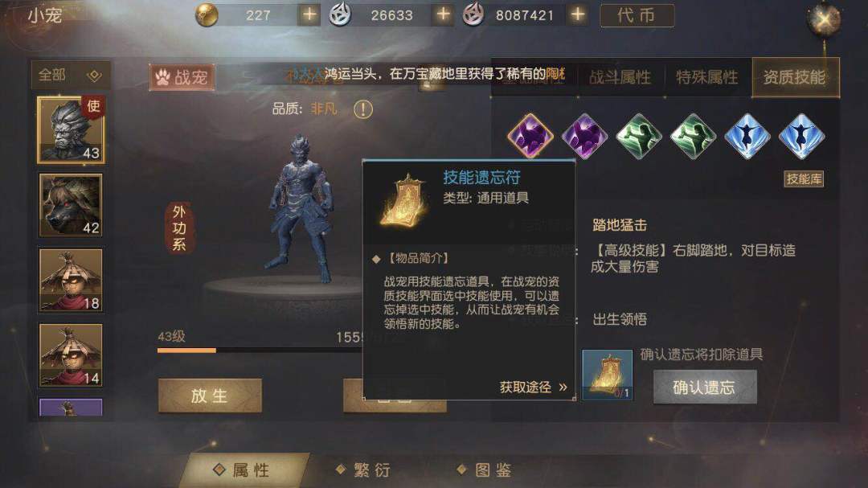
Task: Select the first green skill icon
Action: click(x=639, y=136)
